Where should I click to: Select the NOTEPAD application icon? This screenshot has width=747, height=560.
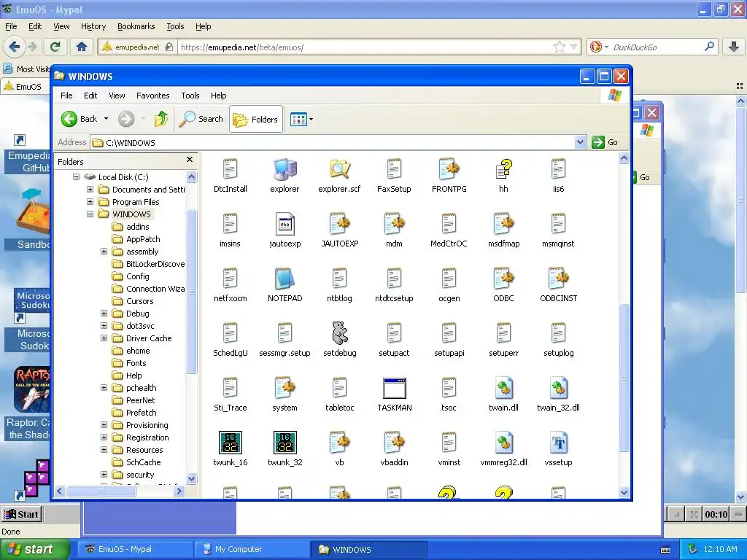[x=285, y=279]
